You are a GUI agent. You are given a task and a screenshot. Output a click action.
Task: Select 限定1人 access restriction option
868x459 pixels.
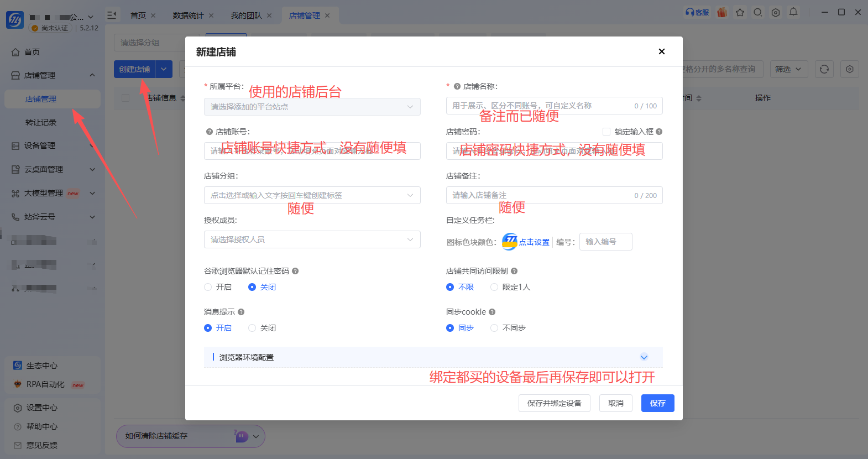(494, 287)
